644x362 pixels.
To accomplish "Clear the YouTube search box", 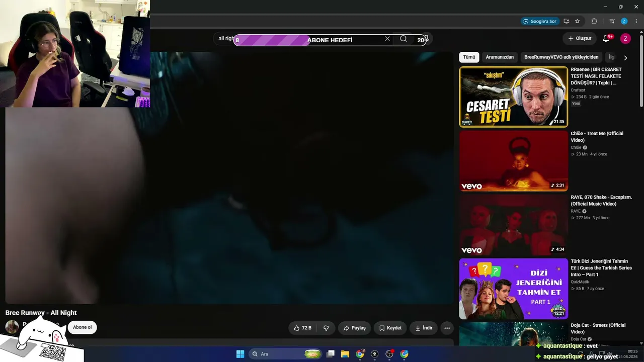I will tap(387, 39).
